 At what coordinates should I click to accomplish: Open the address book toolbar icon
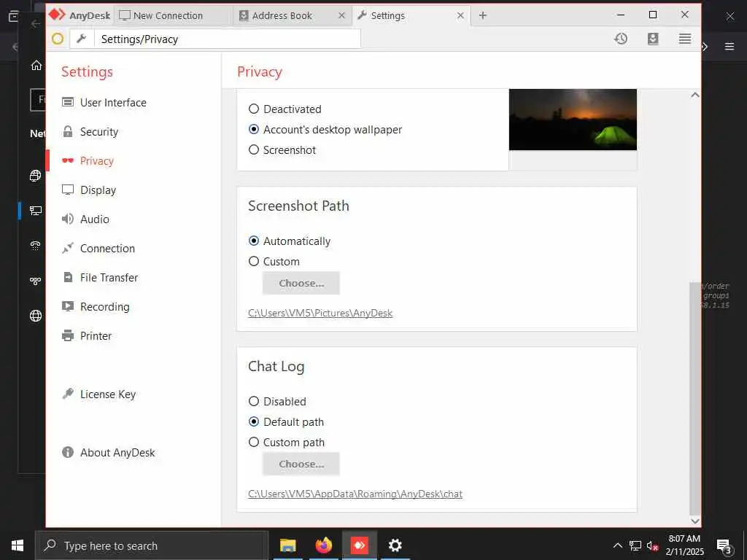653,39
